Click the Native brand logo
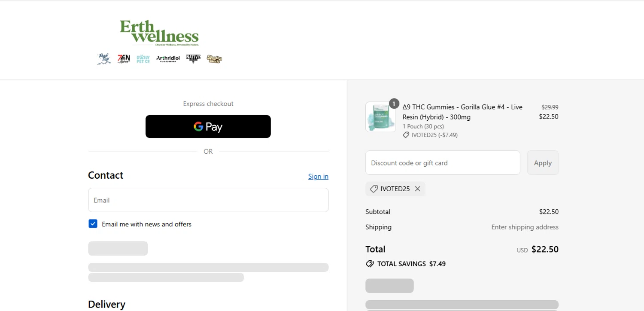 coord(193,58)
